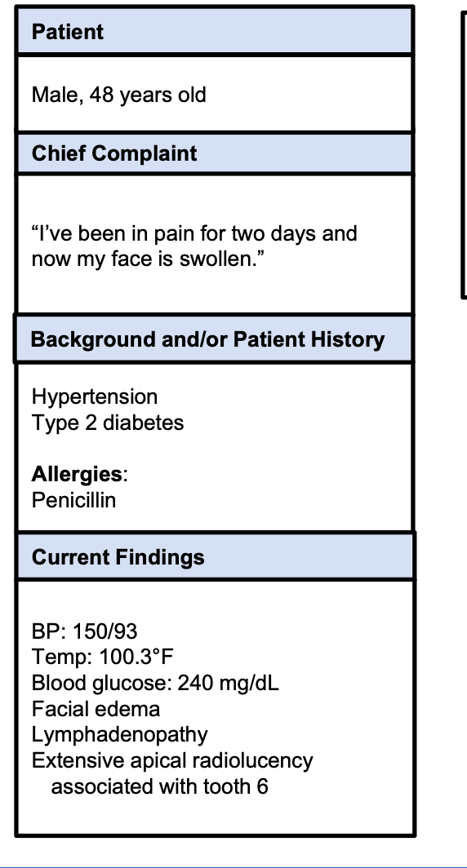Click the Facial edema finding
This screenshot has height=868, width=467.
coord(96,709)
